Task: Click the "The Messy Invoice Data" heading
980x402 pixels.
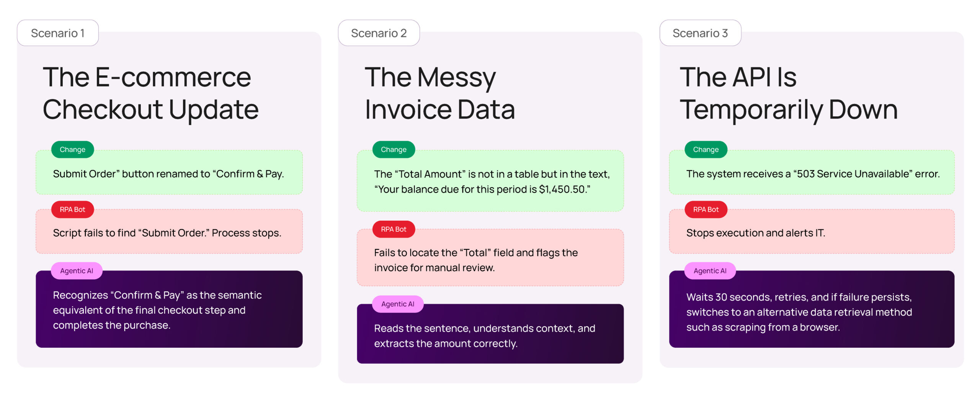Action: tap(439, 93)
